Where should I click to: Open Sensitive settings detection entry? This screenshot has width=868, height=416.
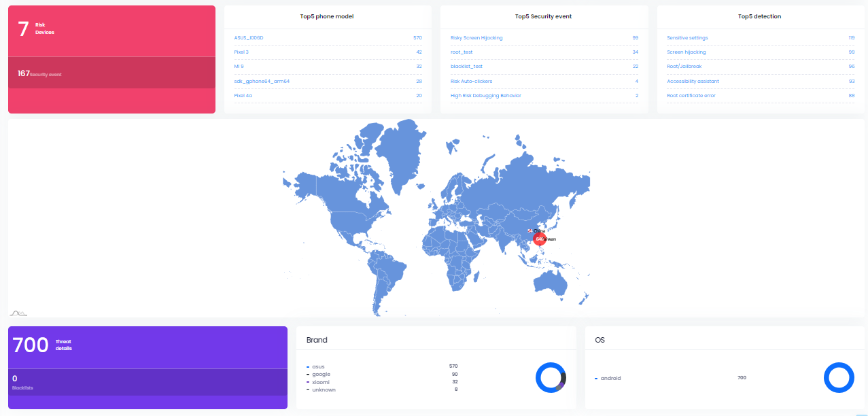pyautogui.click(x=687, y=38)
